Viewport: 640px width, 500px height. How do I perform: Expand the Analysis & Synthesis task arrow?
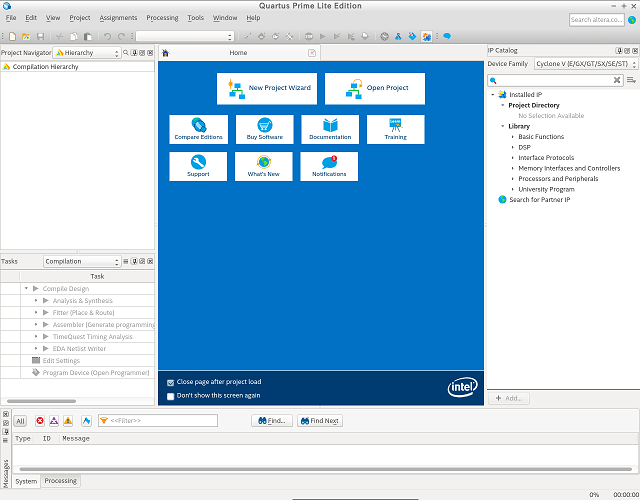[36, 300]
